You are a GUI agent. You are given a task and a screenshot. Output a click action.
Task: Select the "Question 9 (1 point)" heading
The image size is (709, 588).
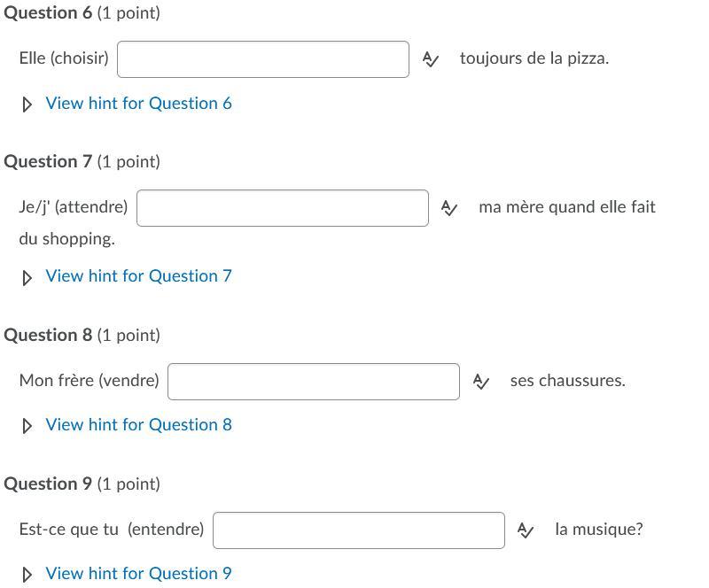pyautogui.click(x=82, y=484)
